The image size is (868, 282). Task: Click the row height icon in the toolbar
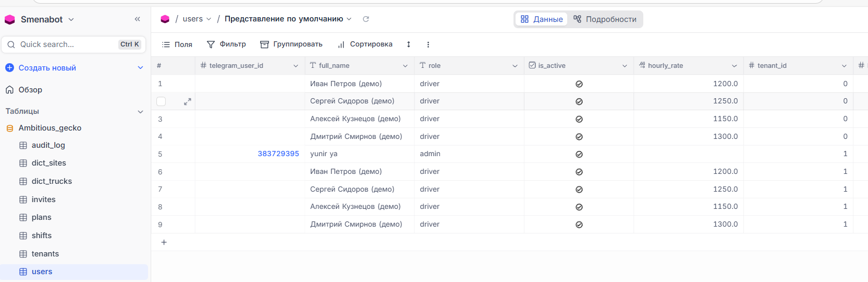(x=409, y=44)
